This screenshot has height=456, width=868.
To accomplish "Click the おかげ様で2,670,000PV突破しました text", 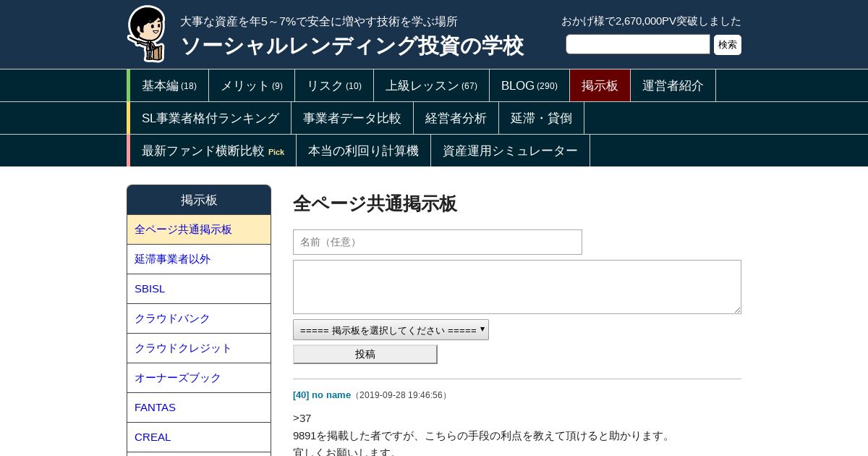I will point(651,21).
